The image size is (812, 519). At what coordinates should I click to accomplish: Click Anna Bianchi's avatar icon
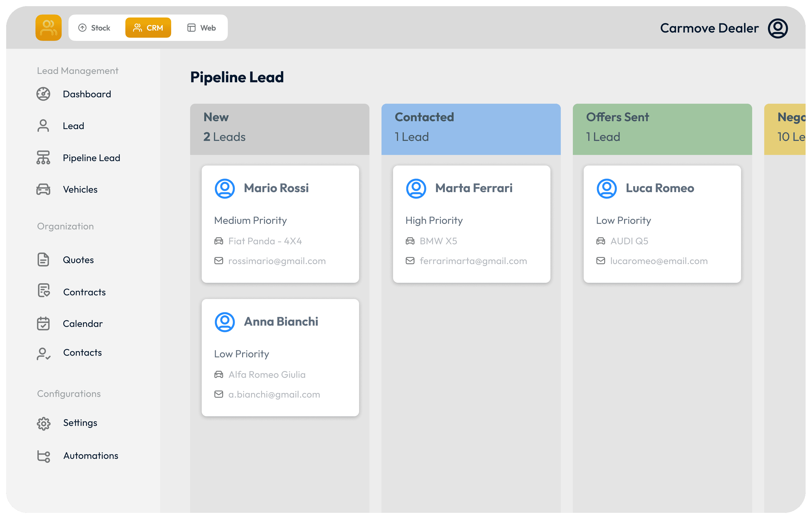coord(225,322)
